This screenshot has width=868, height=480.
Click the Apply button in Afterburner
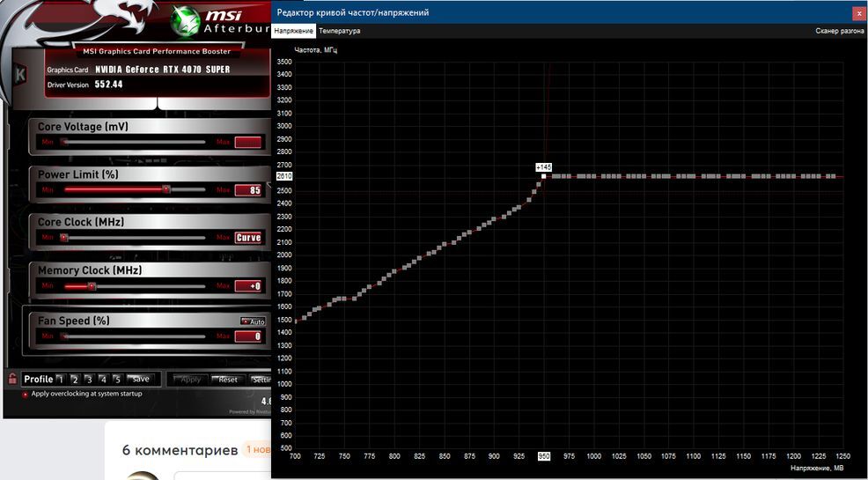(x=190, y=380)
